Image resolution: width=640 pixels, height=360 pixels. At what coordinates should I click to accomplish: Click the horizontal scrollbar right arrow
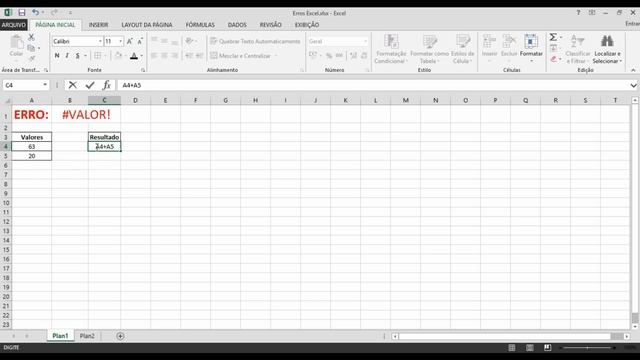(x=627, y=336)
